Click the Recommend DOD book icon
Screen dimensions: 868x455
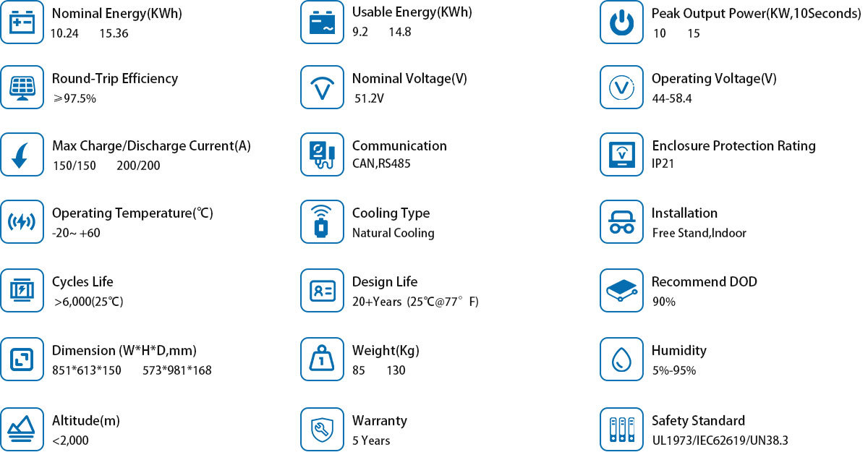621,291
